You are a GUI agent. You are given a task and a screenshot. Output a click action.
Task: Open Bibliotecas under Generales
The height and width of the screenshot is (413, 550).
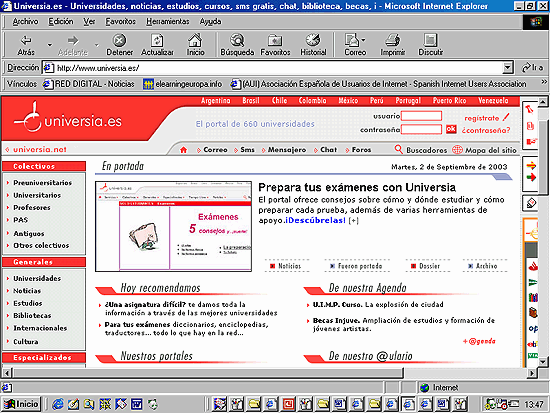tap(32, 316)
